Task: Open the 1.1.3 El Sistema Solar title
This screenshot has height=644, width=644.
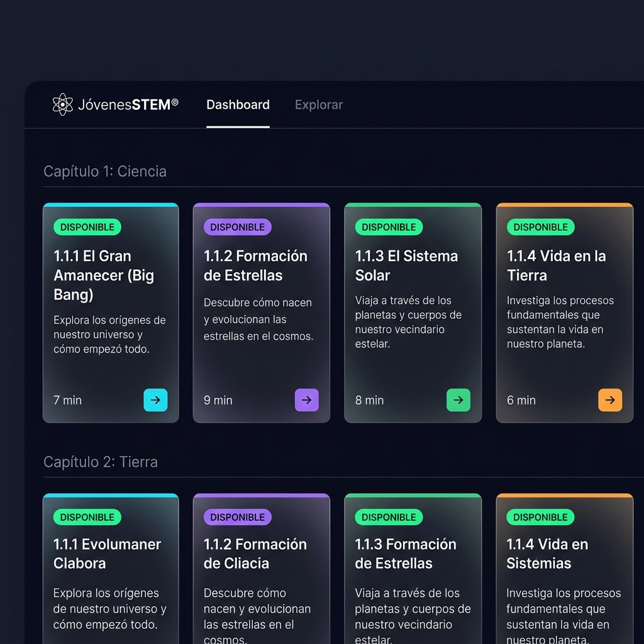Action: 407,266
